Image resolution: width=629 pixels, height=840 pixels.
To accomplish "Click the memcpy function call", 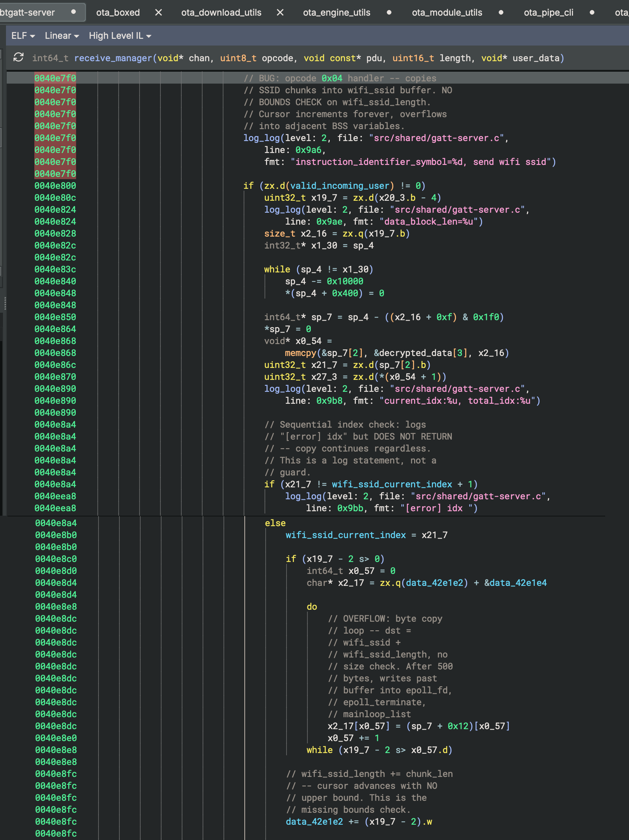I will point(301,353).
